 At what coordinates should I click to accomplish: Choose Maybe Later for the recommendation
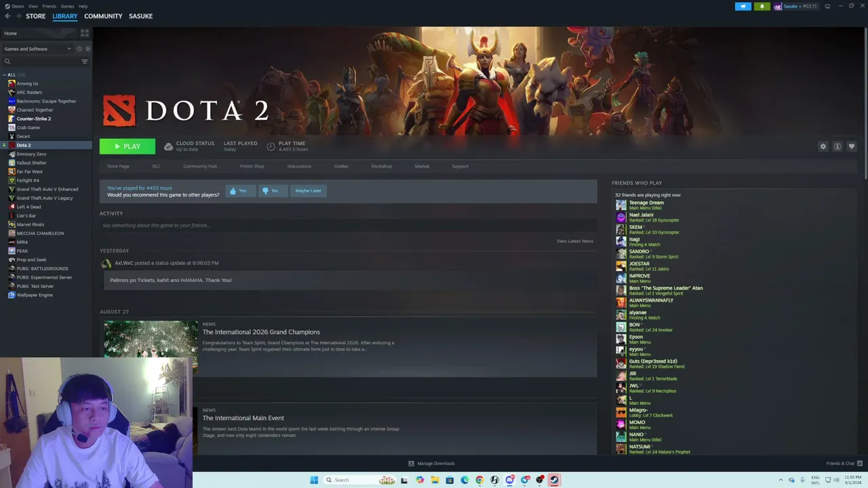(x=308, y=190)
